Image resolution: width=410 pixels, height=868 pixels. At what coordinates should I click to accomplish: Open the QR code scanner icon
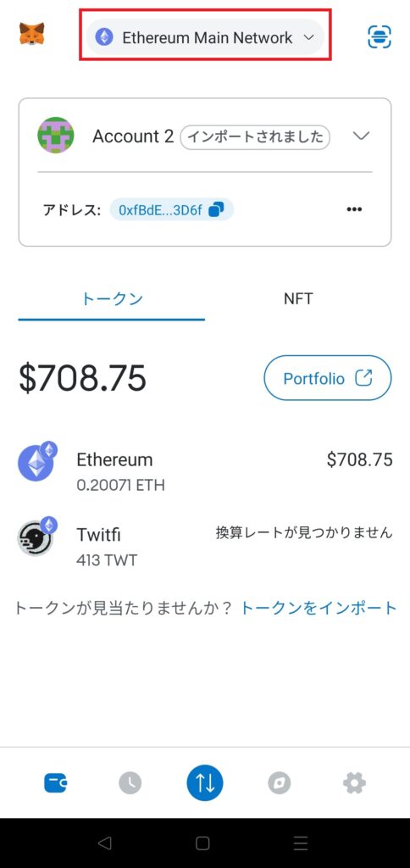[x=379, y=36]
